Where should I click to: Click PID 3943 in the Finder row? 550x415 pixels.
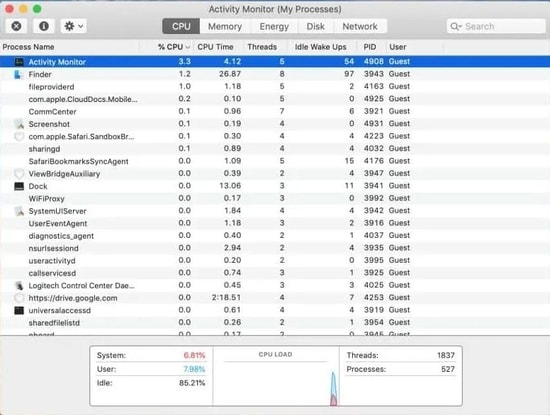tap(374, 74)
